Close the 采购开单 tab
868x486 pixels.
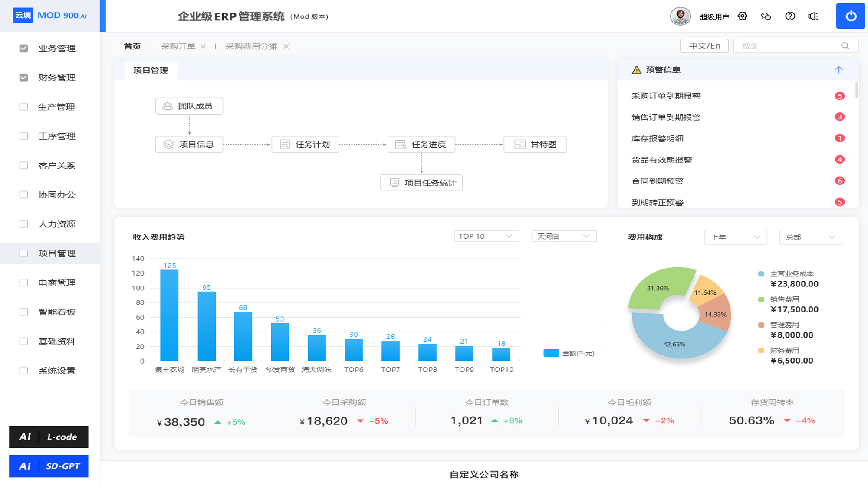pos(203,46)
